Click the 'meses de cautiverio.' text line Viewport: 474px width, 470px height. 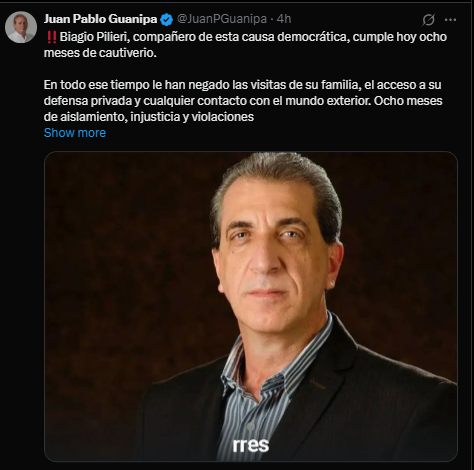[x=100, y=53]
